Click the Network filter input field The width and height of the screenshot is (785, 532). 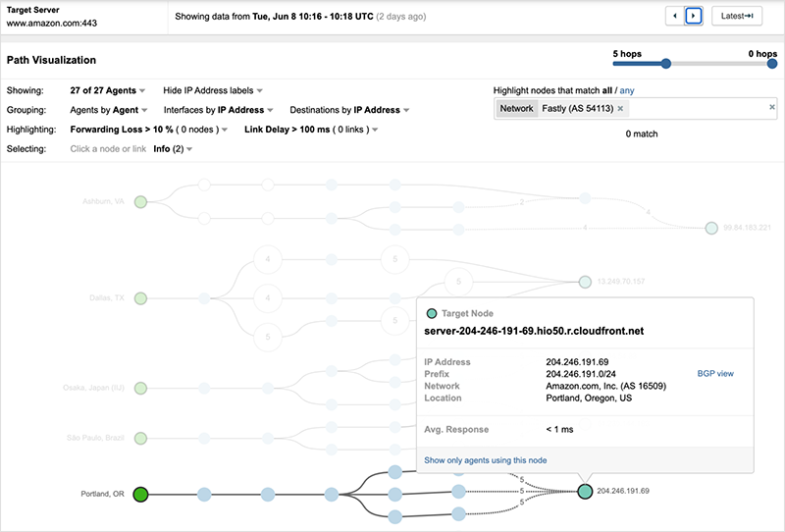click(697, 109)
